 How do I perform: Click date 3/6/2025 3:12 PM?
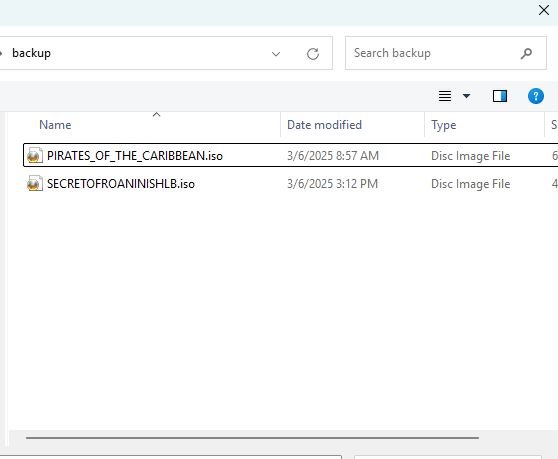332,184
